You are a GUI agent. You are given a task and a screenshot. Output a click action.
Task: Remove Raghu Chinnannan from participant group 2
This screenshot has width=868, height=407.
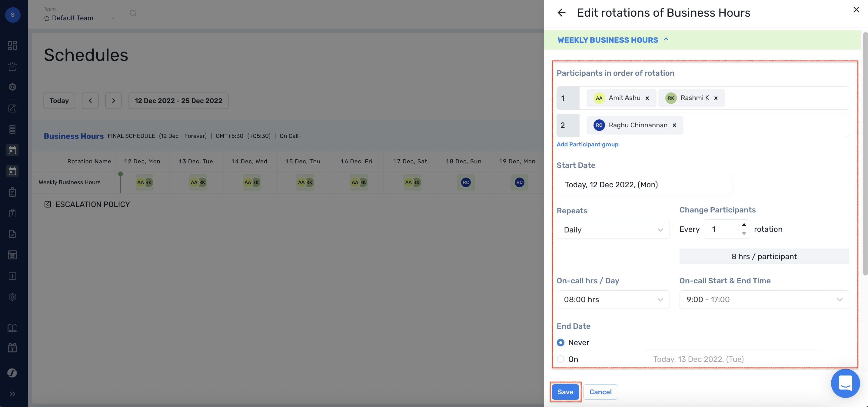674,125
